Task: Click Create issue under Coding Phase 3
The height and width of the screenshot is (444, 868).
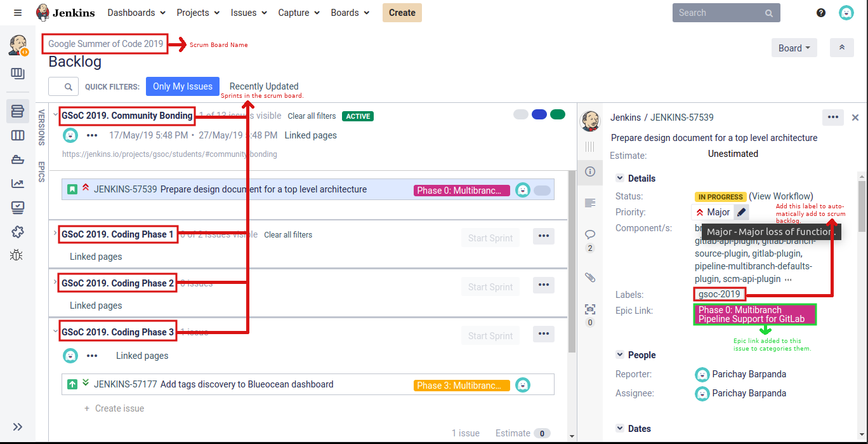Action: (114, 408)
